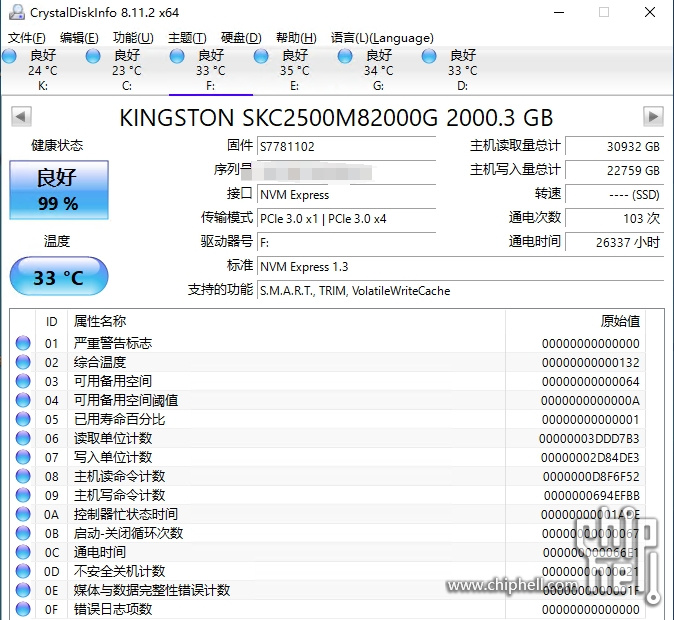Click host writes total 22759 GB

[x=615, y=171]
